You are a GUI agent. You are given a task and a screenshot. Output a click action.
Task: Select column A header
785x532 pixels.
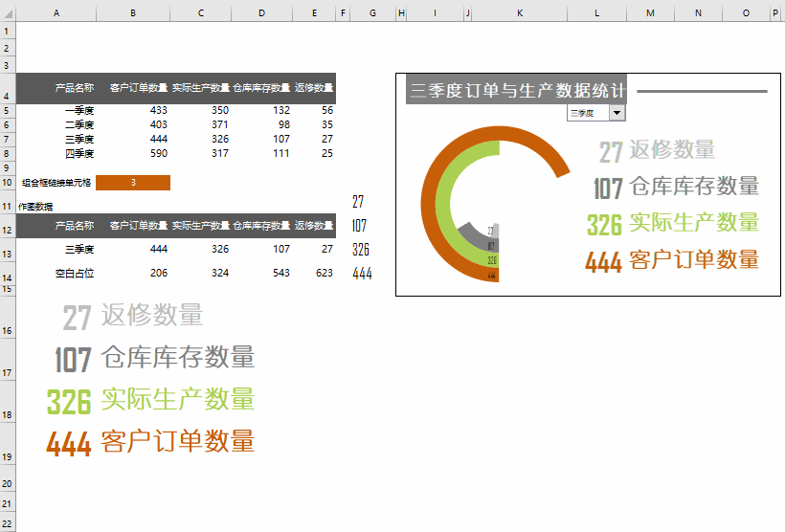[56, 13]
